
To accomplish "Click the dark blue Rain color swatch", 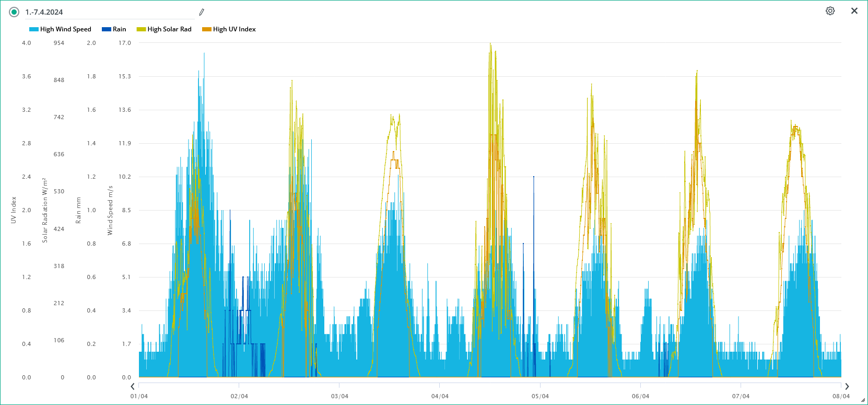I will click(x=107, y=29).
